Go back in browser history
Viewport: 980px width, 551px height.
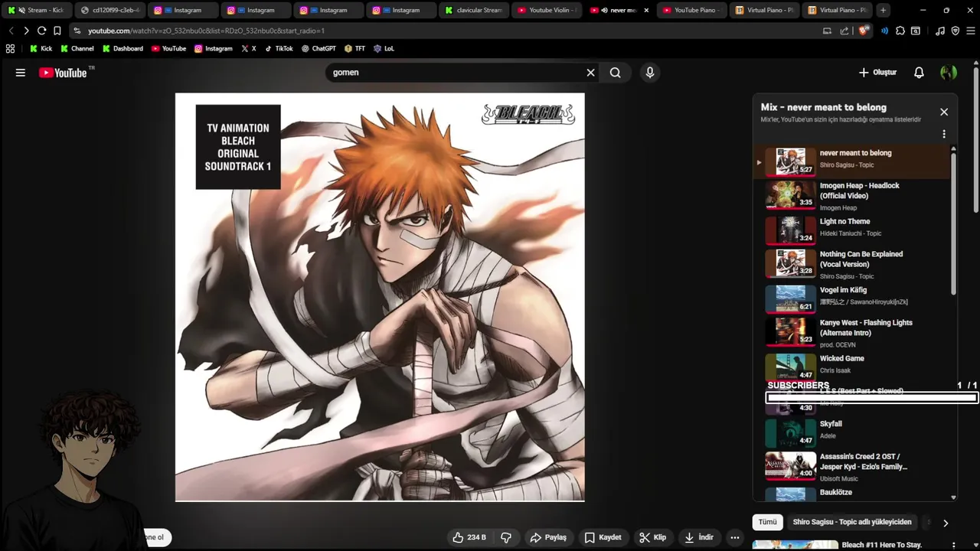[x=11, y=31]
